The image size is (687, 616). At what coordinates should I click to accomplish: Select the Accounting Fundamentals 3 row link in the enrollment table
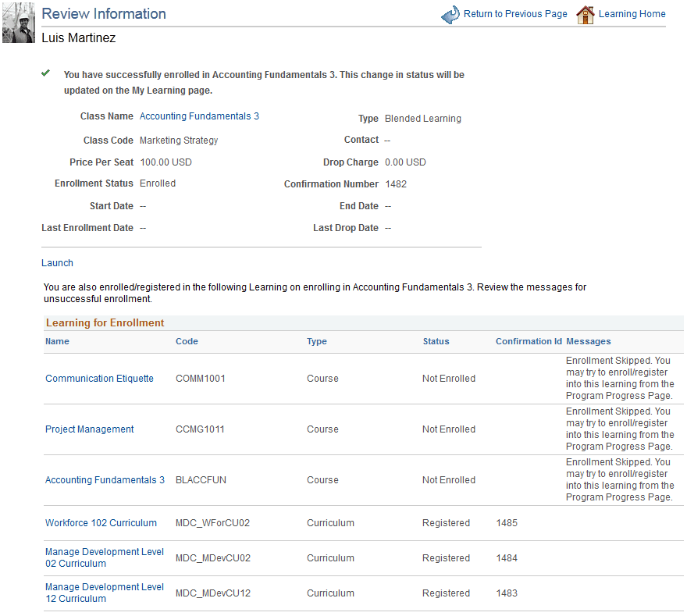[105, 479]
